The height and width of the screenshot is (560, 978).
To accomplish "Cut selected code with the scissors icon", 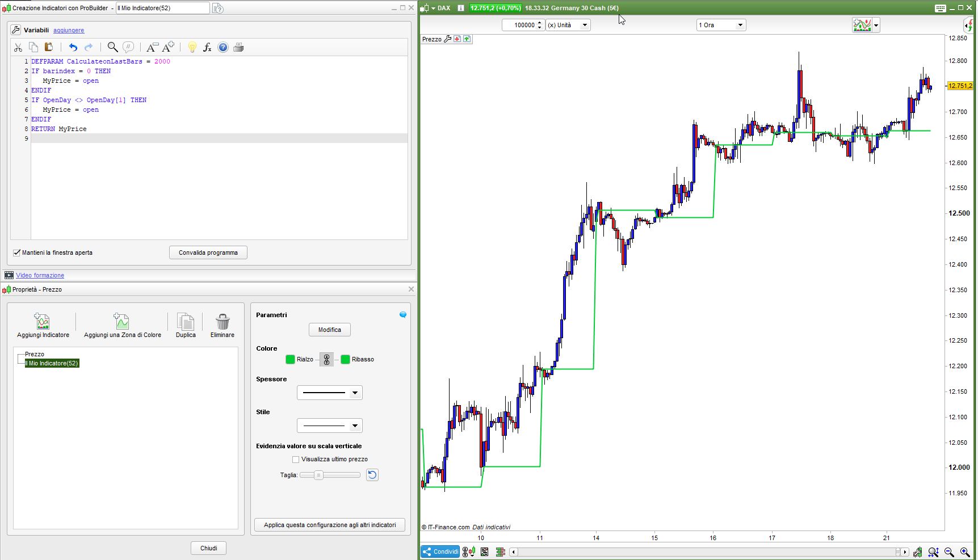I will (18, 48).
